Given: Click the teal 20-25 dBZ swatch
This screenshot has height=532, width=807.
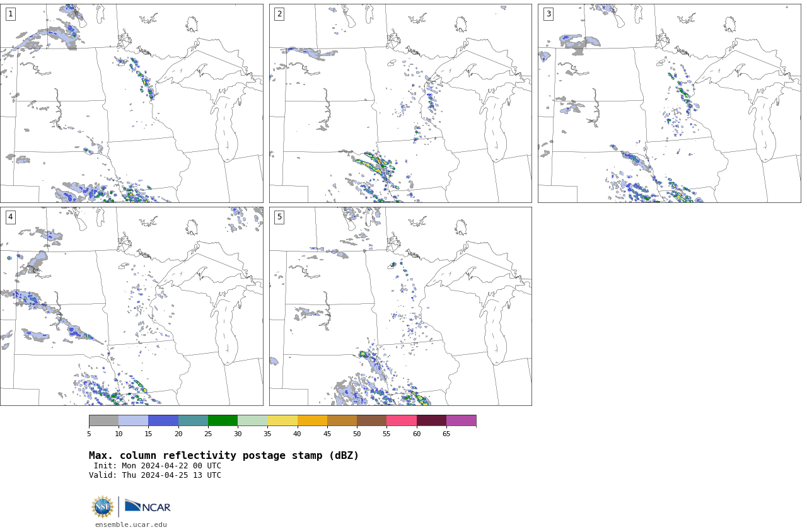Looking at the screenshot, I should pos(193,420).
